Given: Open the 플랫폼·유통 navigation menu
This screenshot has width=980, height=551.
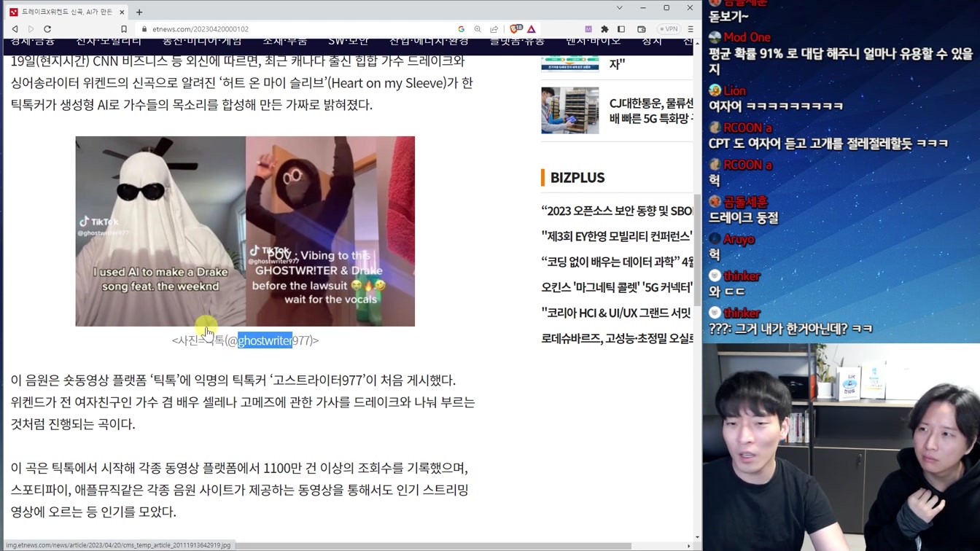Looking at the screenshot, I should [x=517, y=42].
